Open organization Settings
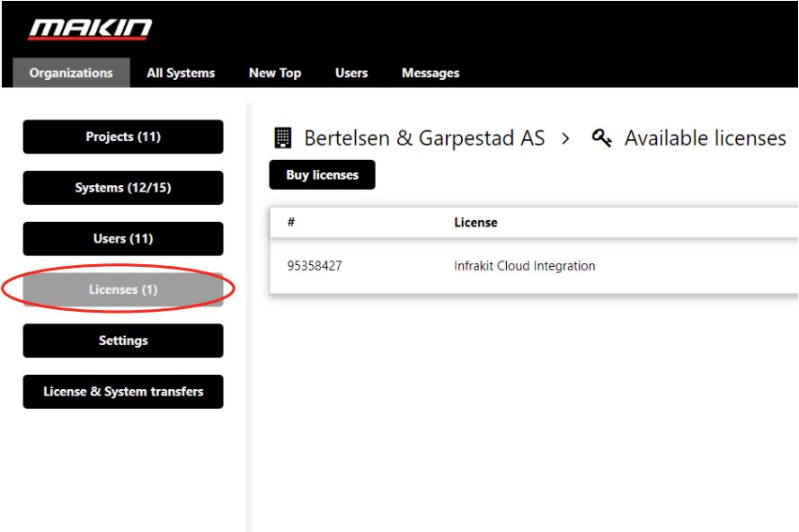799x532 pixels. [123, 341]
